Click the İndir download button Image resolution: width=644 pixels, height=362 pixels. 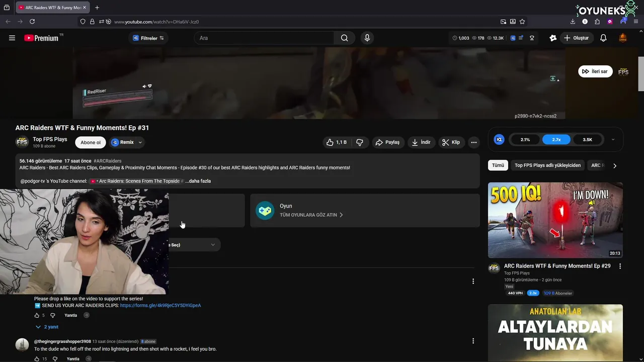422,142
